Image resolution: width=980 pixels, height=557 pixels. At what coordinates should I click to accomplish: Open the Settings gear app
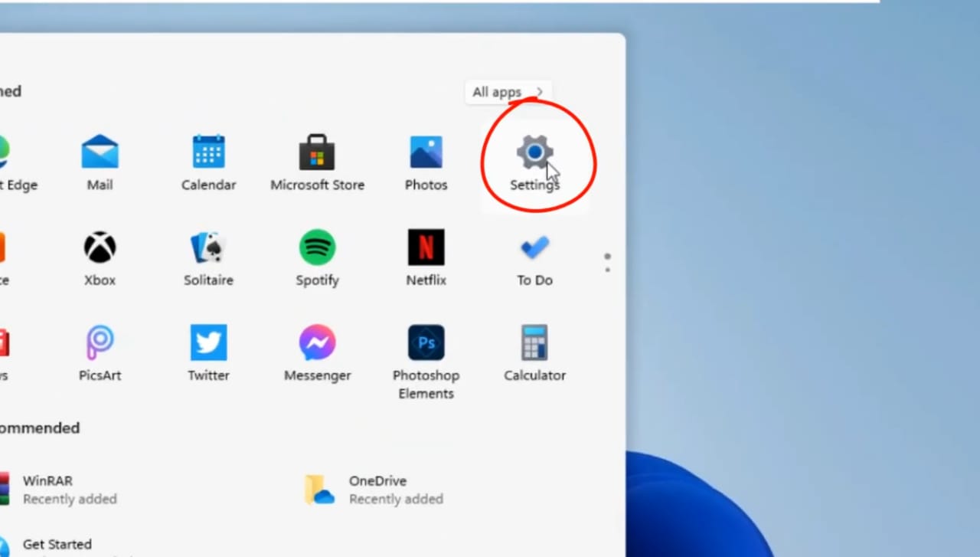534,162
